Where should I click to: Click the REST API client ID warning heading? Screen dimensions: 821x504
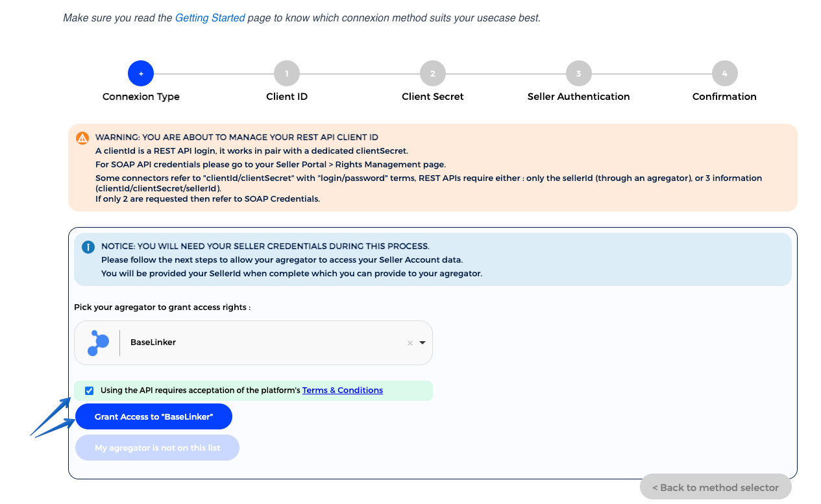click(x=236, y=138)
